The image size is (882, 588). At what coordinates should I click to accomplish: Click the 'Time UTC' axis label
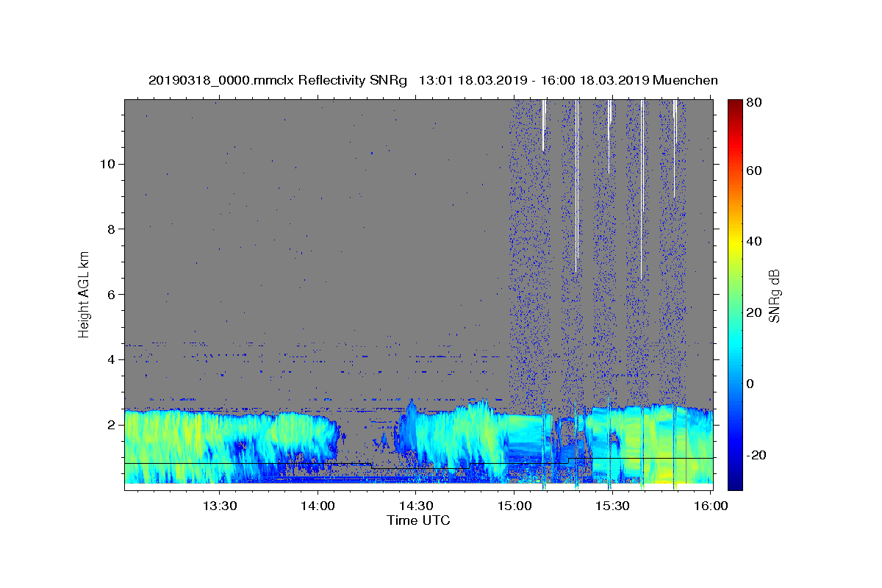(418, 520)
